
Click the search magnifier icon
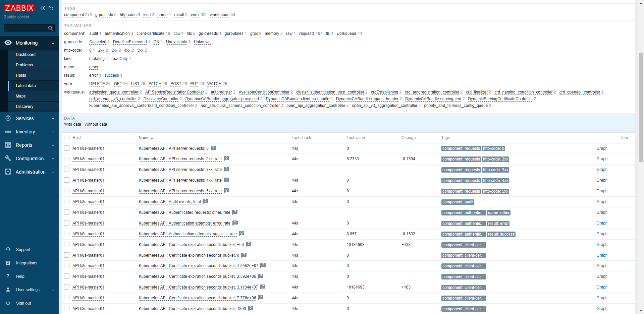(51, 28)
